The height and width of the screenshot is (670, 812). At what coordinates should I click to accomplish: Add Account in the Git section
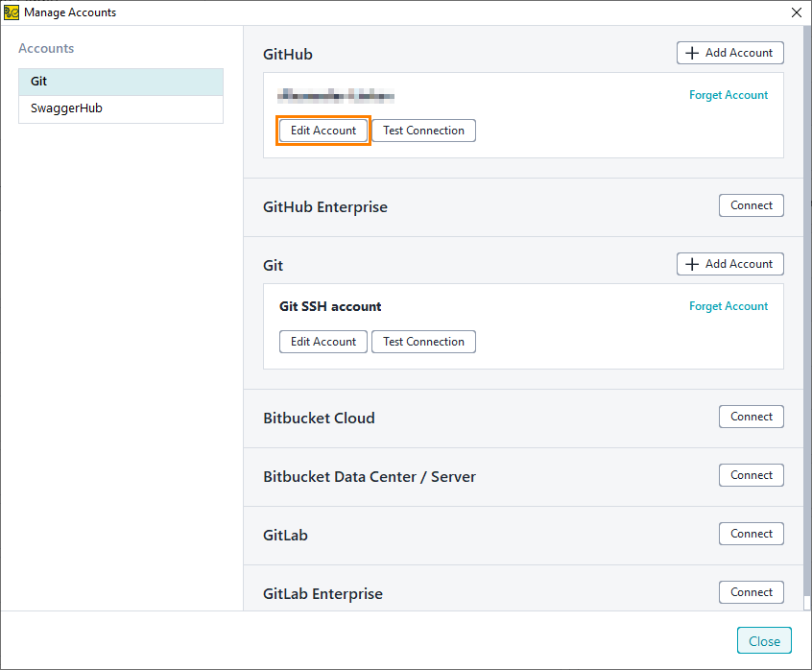[x=729, y=264]
